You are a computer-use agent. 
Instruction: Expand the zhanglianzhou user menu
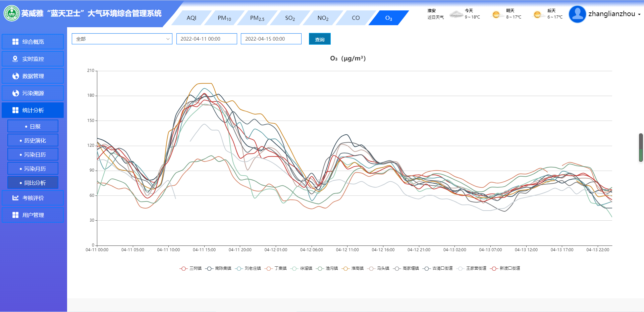(614, 14)
